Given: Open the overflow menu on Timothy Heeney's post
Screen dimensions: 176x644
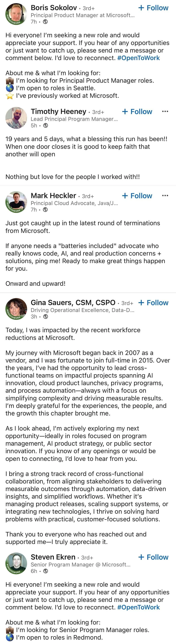Looking at the screenshot, I should click(x=165, y=111).
